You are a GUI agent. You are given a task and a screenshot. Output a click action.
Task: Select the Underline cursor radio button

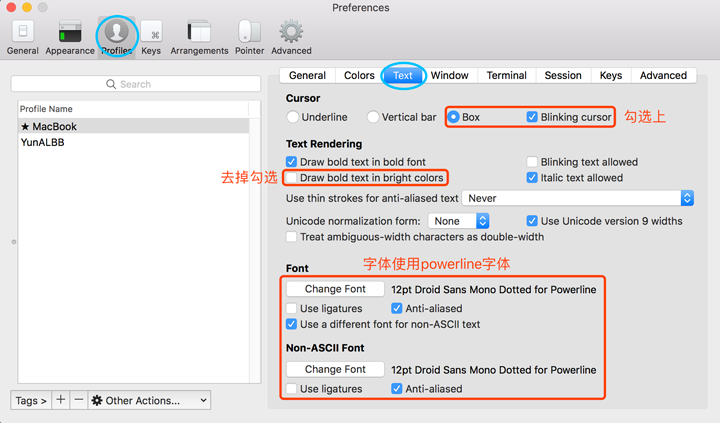point(292,117)
